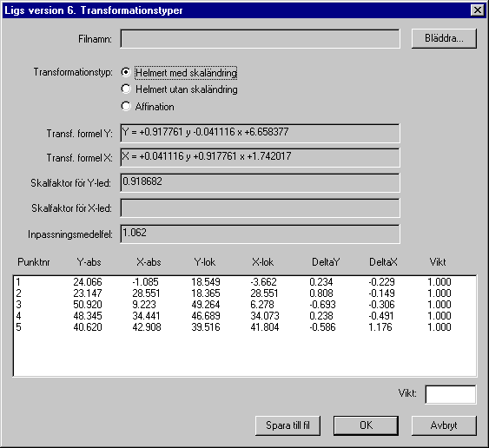Click the Transf. formel Y field
The image size is (489, 448).
260,133
